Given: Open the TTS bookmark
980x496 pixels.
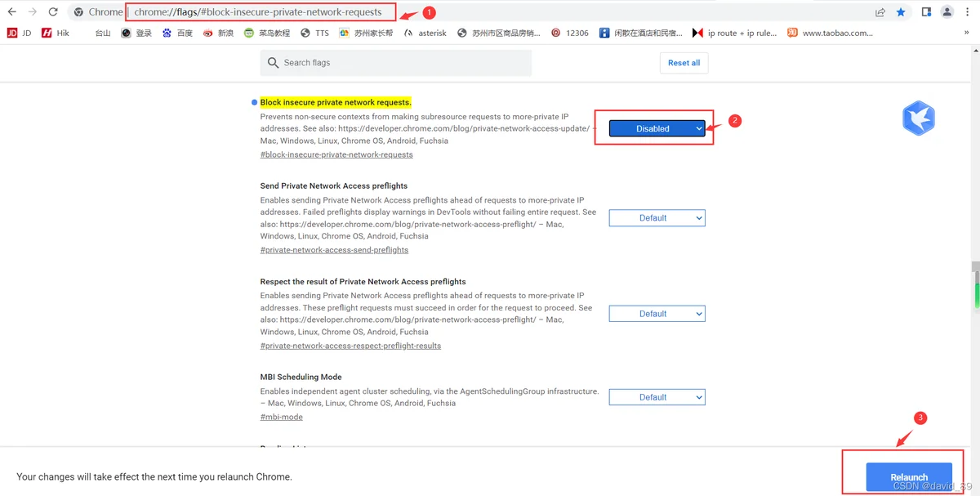Looking at the screenshot, I should (314, 33).
